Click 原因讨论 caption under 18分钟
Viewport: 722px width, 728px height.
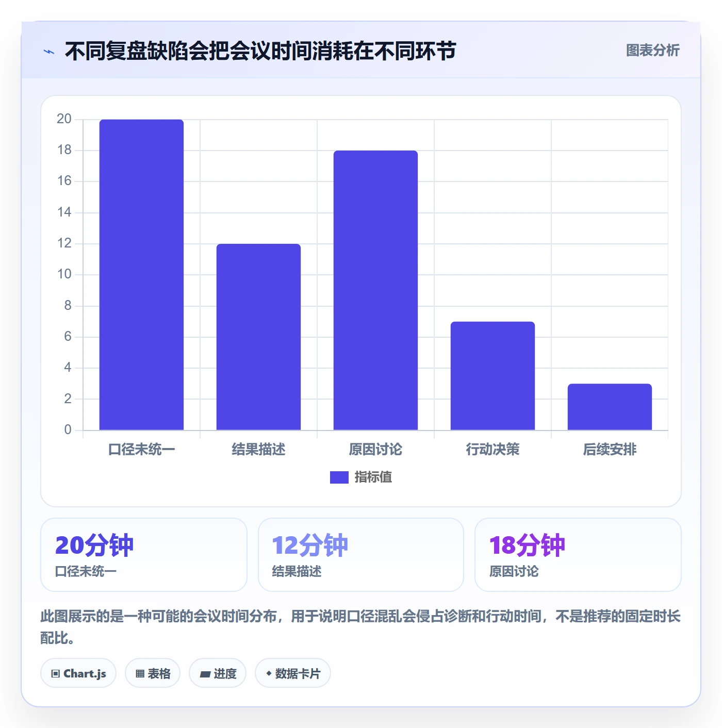[514, 572]
